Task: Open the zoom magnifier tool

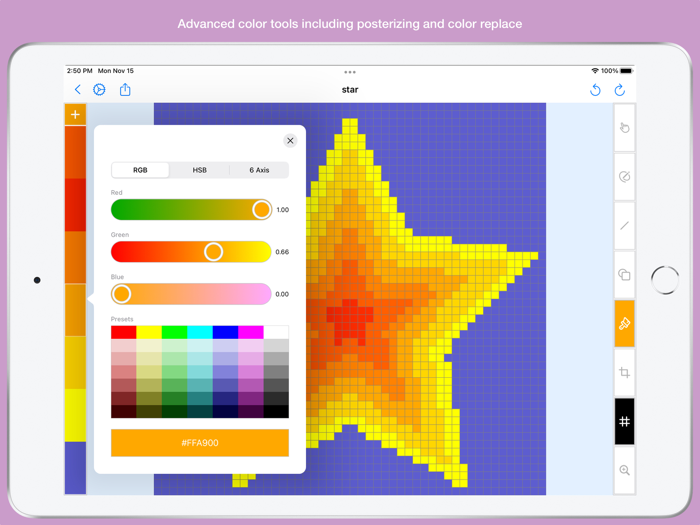Action: [625, 470]
